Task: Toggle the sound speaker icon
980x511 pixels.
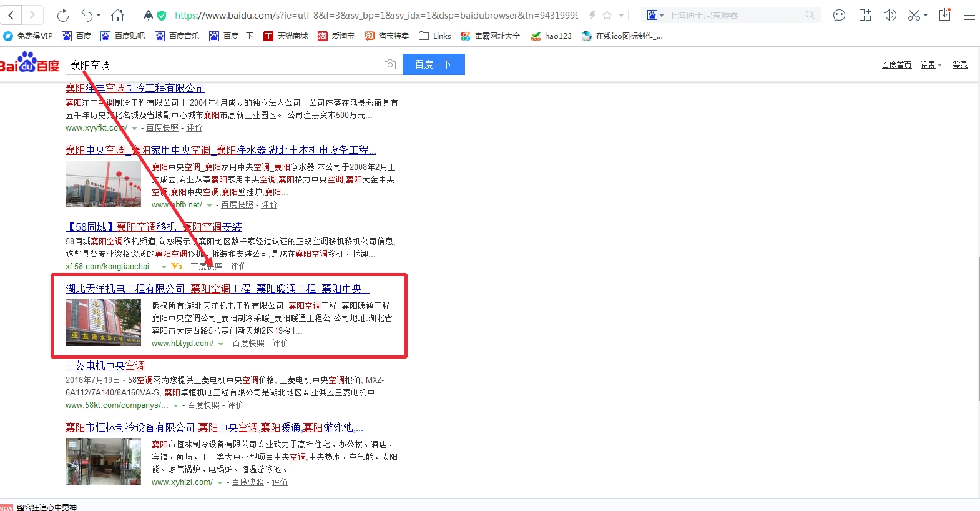Action: (889, 15)
